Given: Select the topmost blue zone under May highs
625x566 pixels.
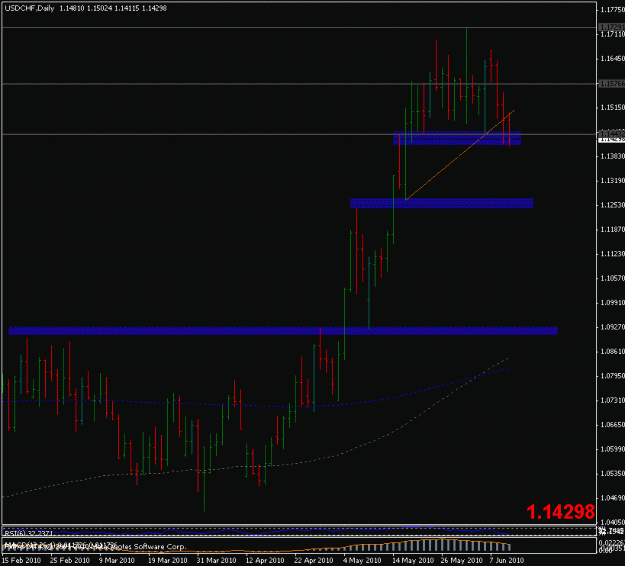Looking at the screenshot, I should [457, 138].
